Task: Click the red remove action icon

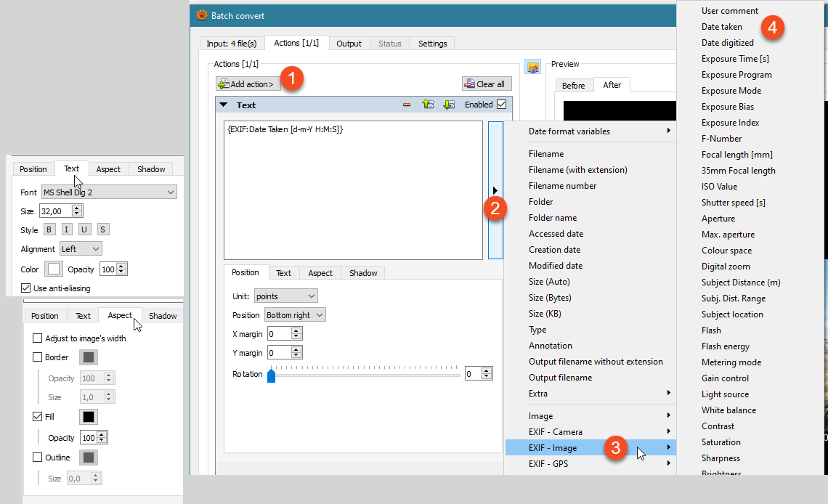Action: [x=407, y=105]
